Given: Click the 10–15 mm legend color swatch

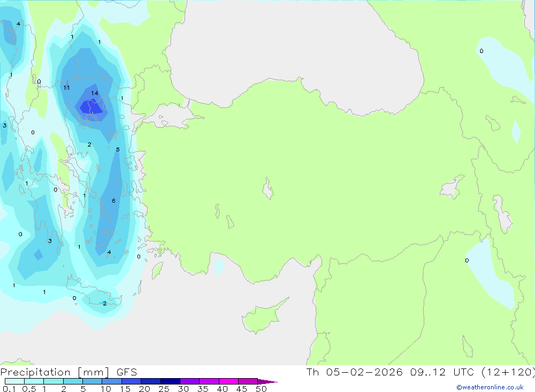Looking at the screenshot, I should (112, 381).
